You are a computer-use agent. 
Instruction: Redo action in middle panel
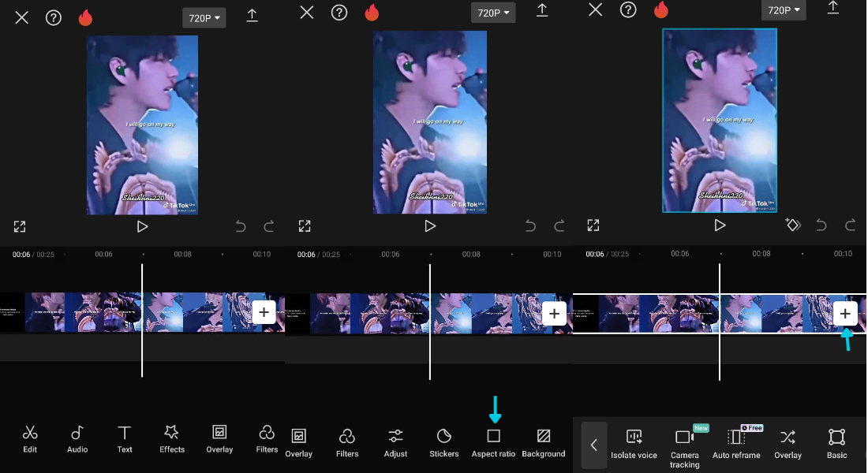pyautogui.click(x=559, y=225)
